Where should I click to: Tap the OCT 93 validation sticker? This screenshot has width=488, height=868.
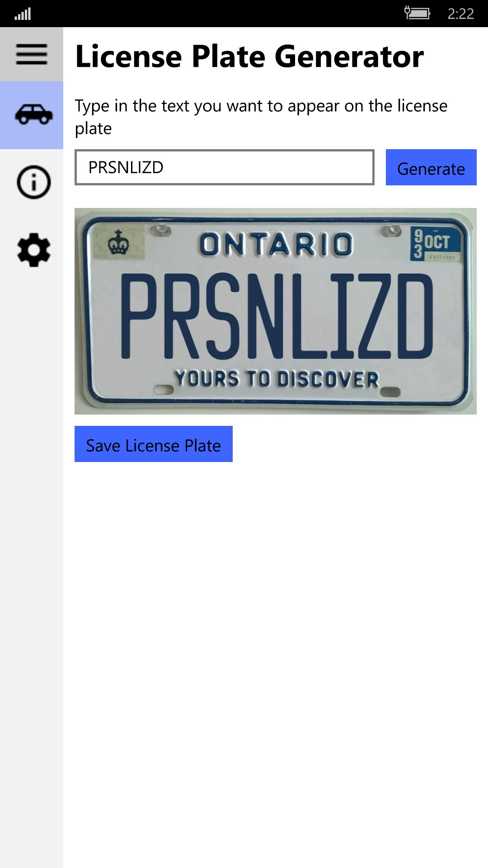(x=436, y=243)
